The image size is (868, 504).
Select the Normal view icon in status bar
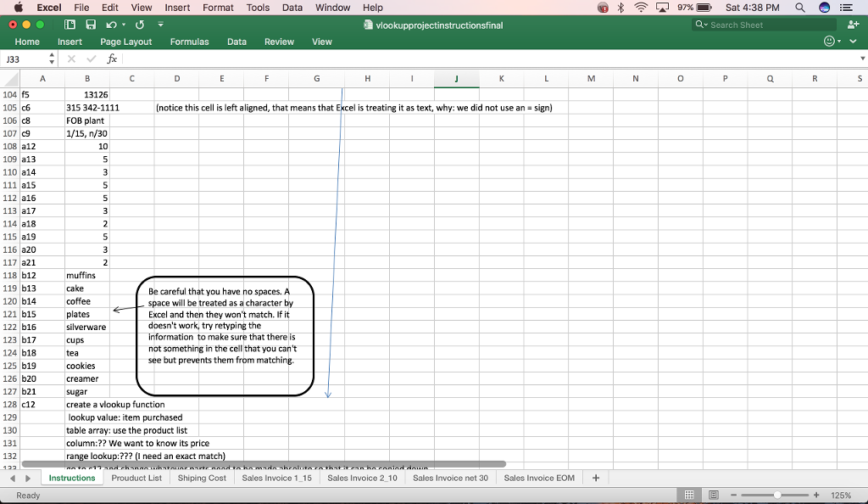click(x=689, y=494)
